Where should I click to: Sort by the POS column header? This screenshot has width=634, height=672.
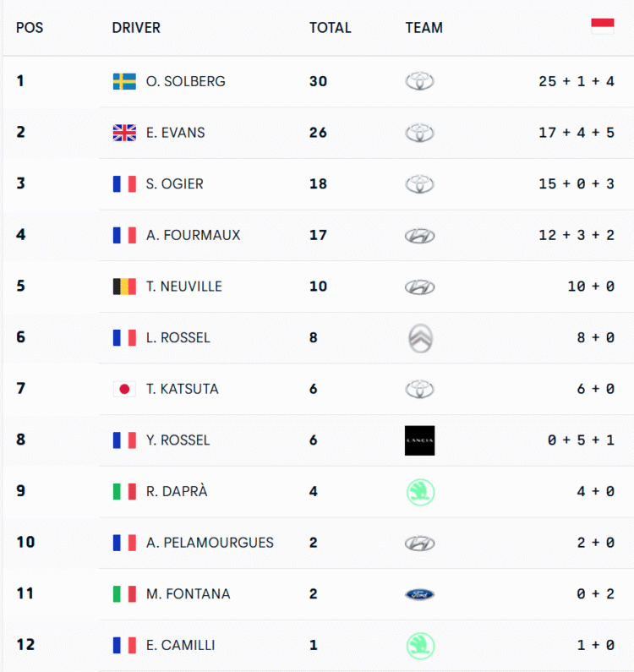(x=30, y=27)
